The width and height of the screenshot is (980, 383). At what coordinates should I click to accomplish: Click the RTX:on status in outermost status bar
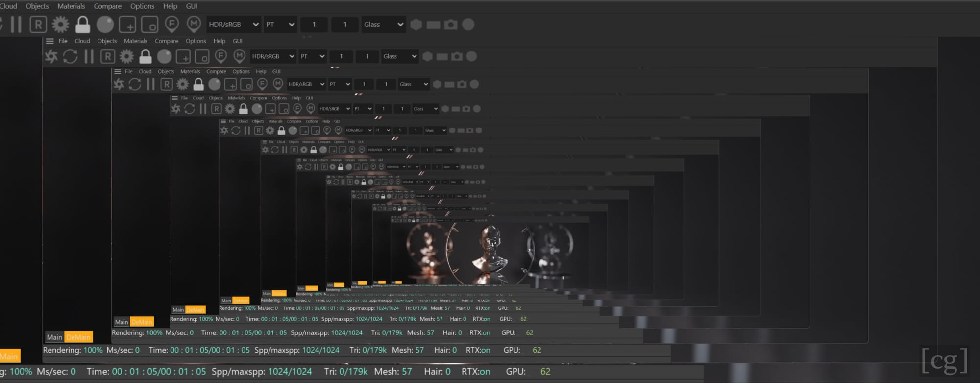pyautogui.click(x=475, y=371)
